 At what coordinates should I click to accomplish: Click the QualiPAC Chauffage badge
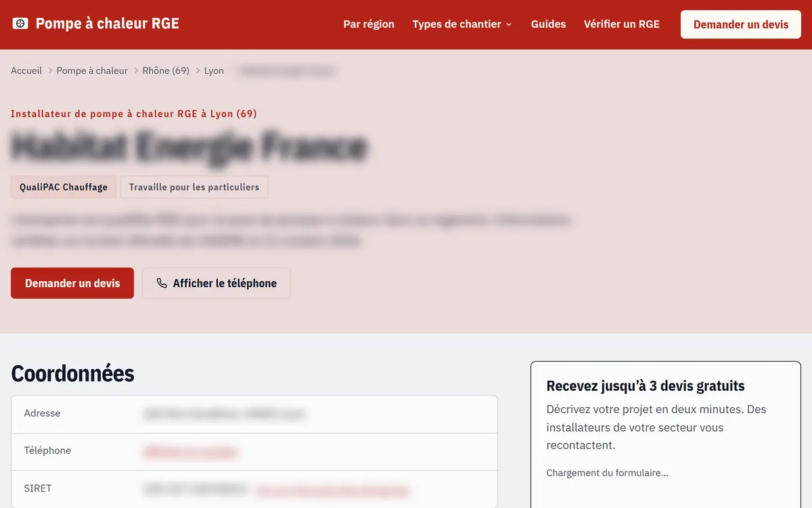64,187
